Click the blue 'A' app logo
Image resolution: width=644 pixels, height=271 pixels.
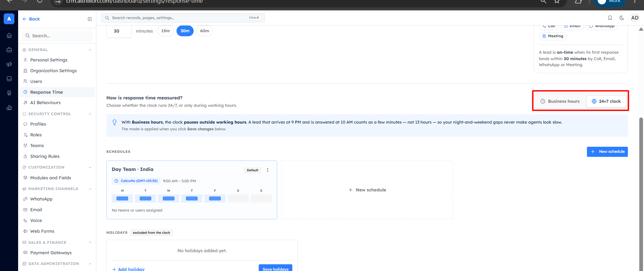9,19
